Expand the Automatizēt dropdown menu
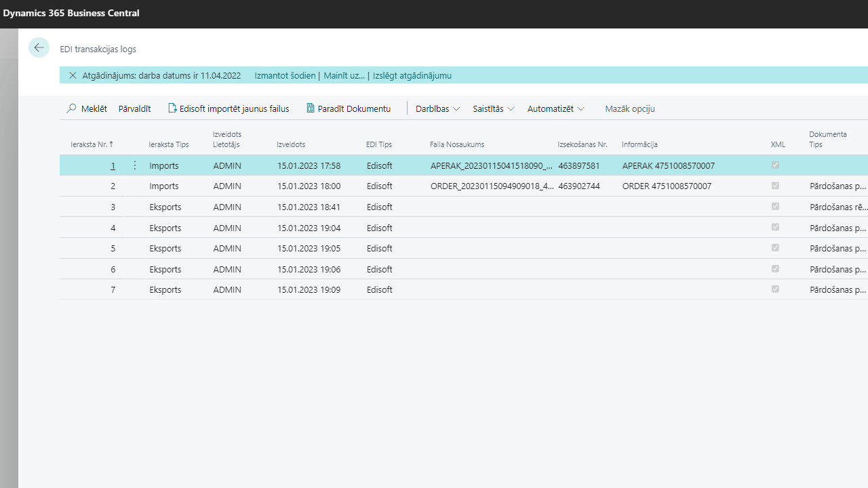Screen dimensions: 868x488 (555, 108)
